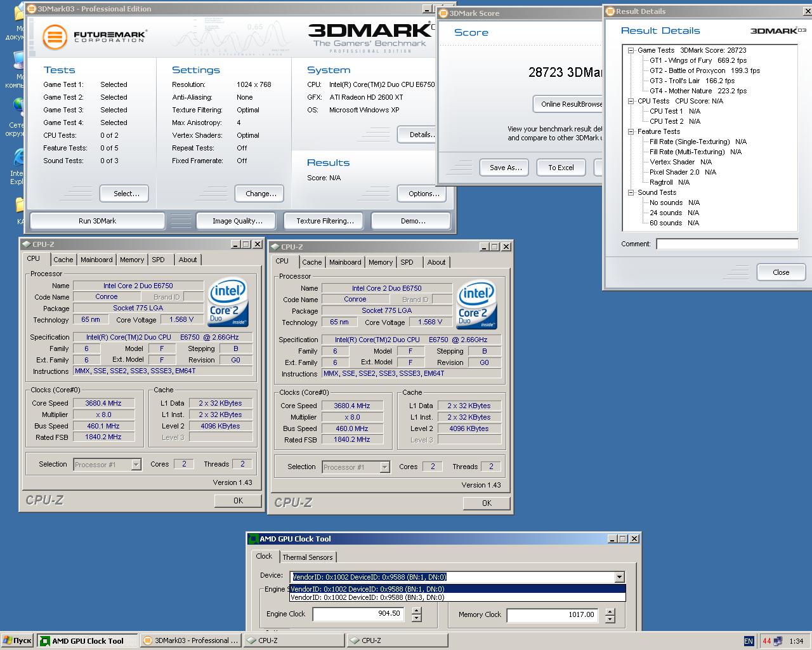The height and width of the screenshot is (650, 812).
Task: Click the Change... button under Settings
Action: click(x=259, y=194)
